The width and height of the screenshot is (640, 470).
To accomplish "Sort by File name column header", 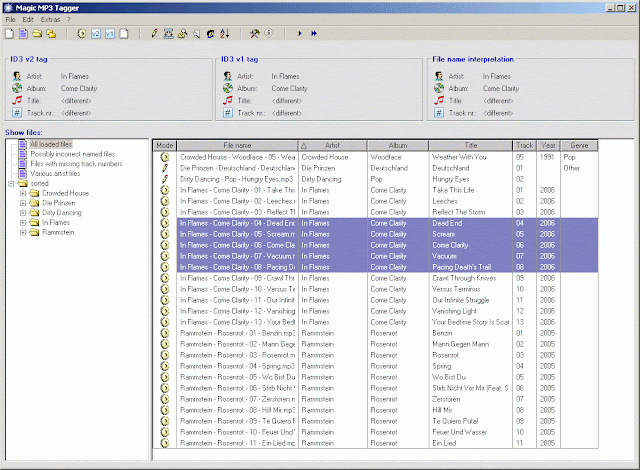I will pos(238,146).
